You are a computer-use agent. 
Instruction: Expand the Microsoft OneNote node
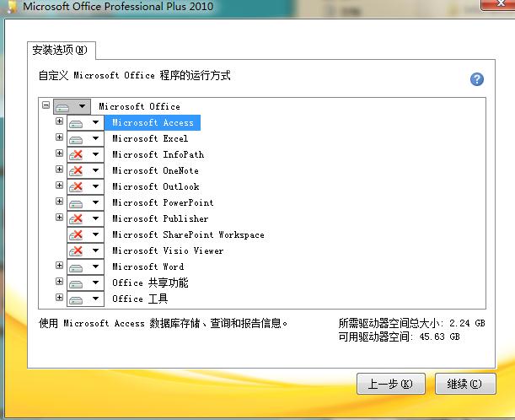click(x=60, y=170)
